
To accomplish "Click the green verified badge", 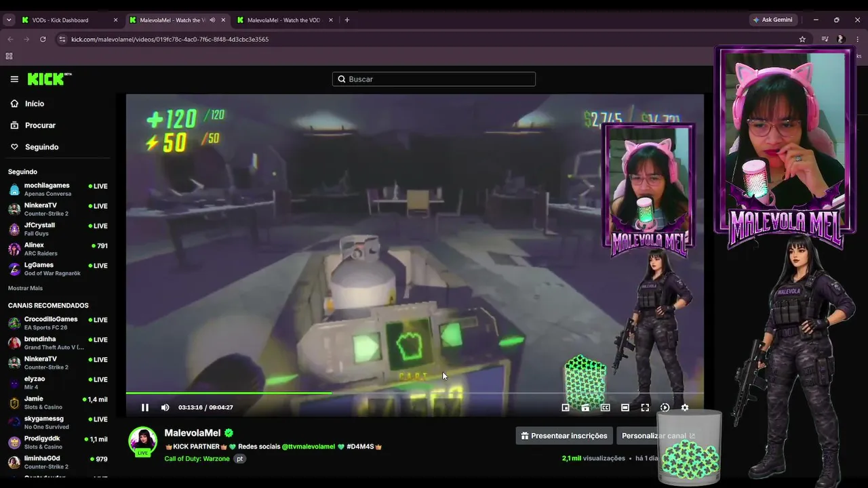I will pyautogui.click(x=229, y=433).
